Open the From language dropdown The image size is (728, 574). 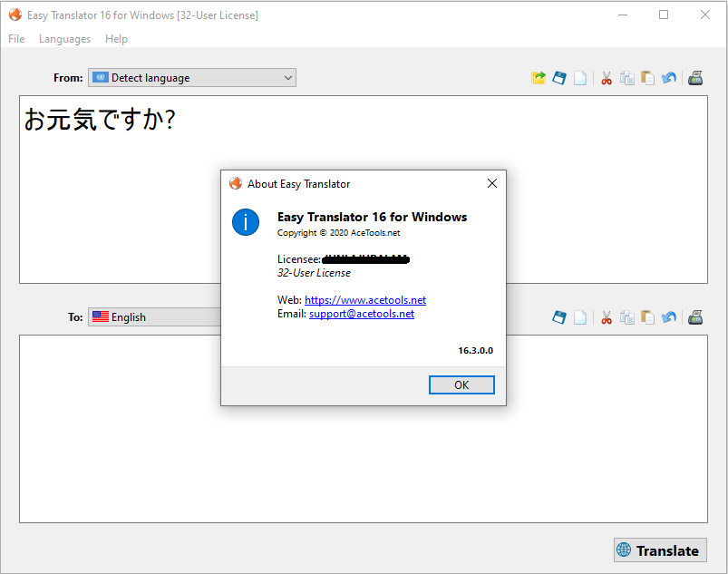coord(192,78)
